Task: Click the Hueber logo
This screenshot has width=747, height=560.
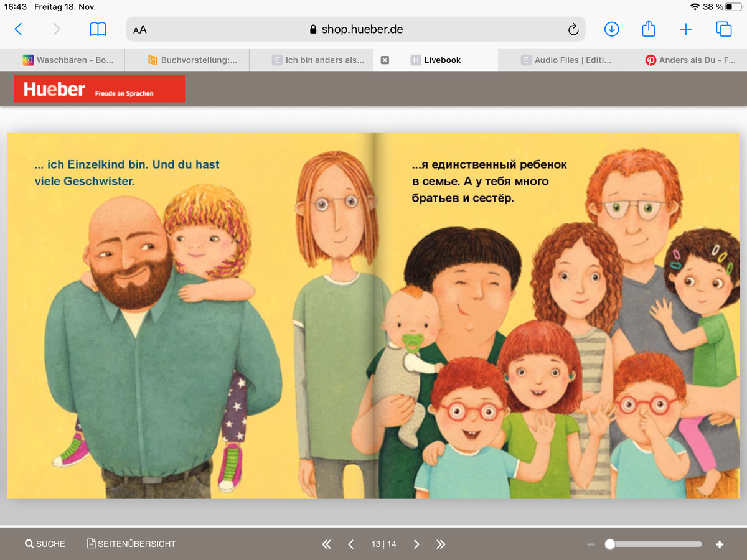Action: coord(100,88)
